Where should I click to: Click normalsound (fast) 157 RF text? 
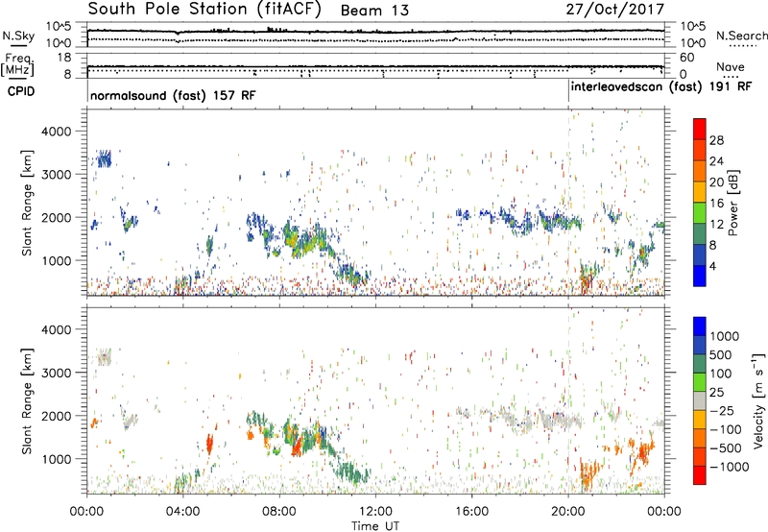(x=173, y=95)
